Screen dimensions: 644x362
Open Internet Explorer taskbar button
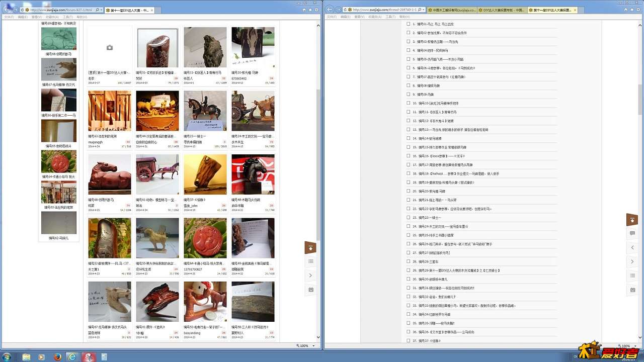[72, 356]
